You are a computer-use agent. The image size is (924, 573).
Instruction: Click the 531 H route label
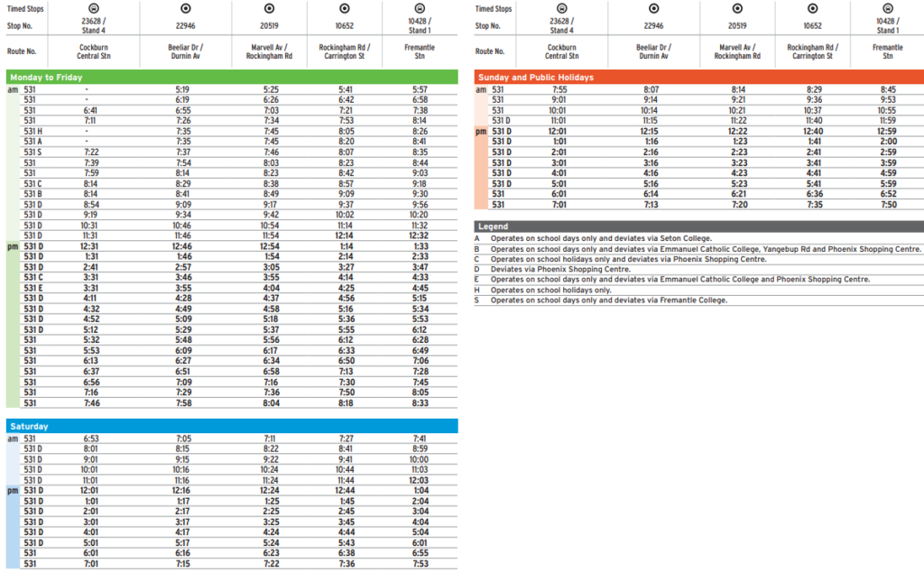tap(33, 131)
